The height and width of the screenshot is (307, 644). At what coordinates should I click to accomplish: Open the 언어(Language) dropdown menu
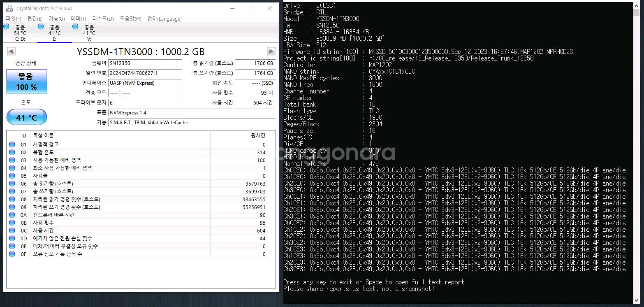[164, 19]
